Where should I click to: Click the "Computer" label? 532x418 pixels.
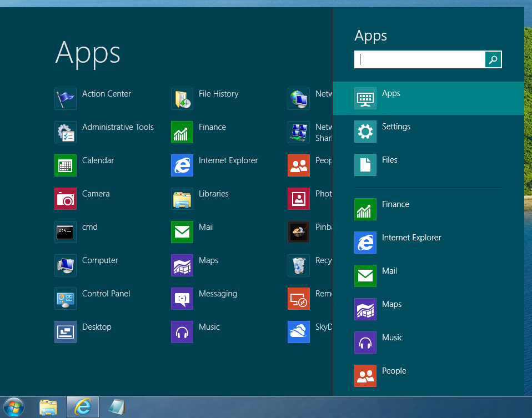(100, 260)
